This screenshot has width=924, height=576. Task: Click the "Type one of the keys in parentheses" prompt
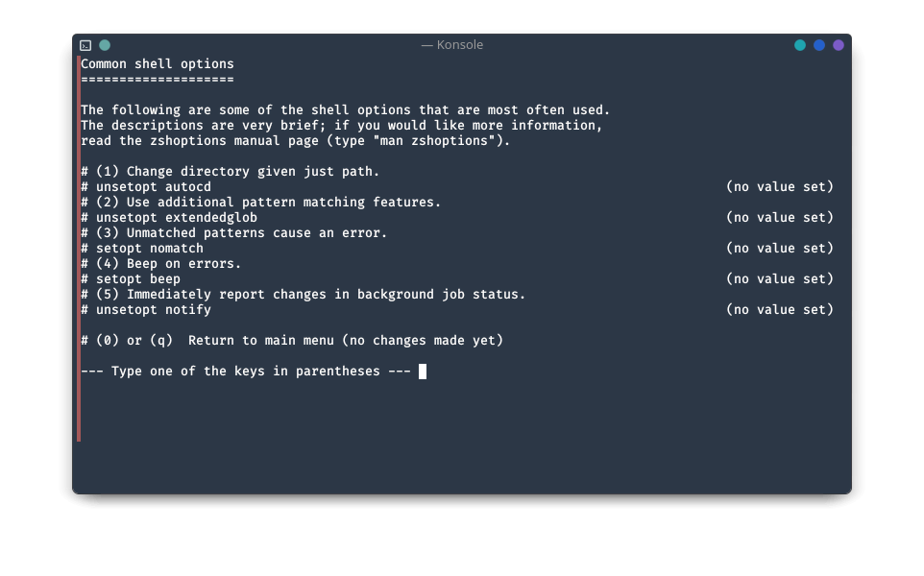246,372
